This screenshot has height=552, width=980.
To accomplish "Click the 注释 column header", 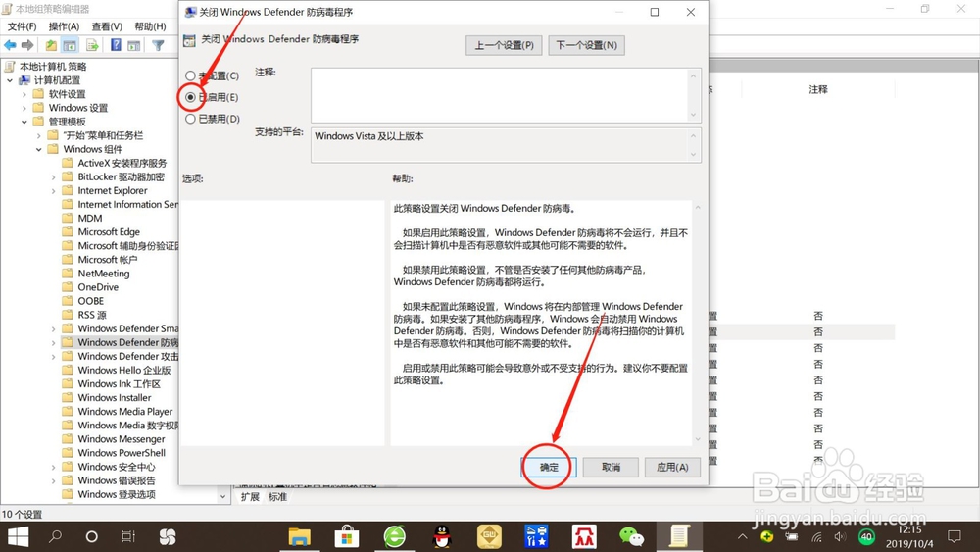I will coord(817,89).
